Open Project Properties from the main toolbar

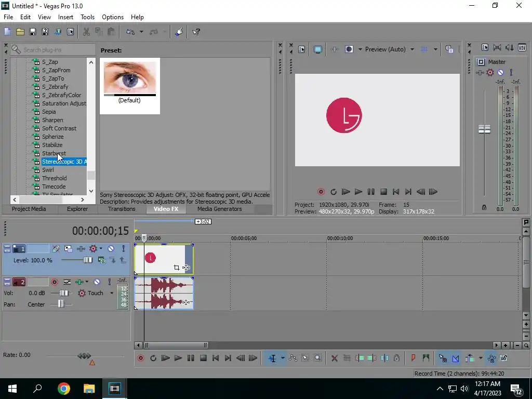click(x=70, y=32)
